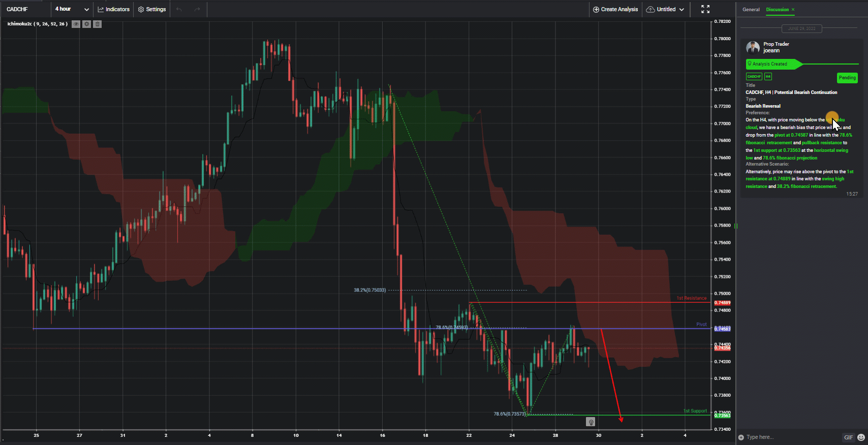Click the 15:27 message timestamp
Viewport: 868px width, 445px height.
852,194
